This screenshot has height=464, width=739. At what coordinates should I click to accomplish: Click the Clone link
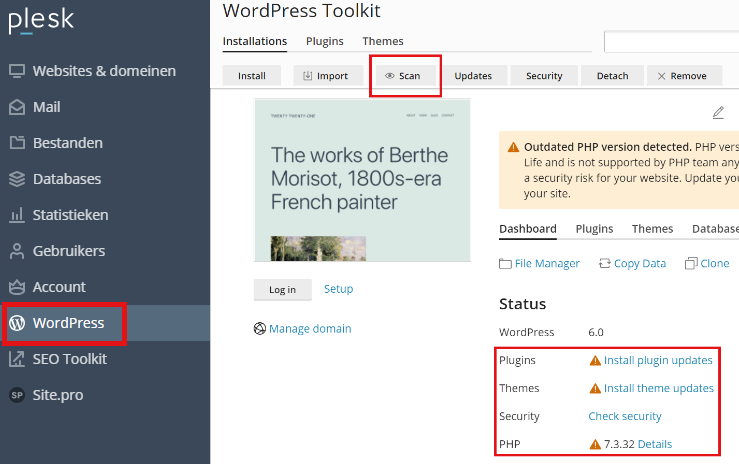click(714, 263)
